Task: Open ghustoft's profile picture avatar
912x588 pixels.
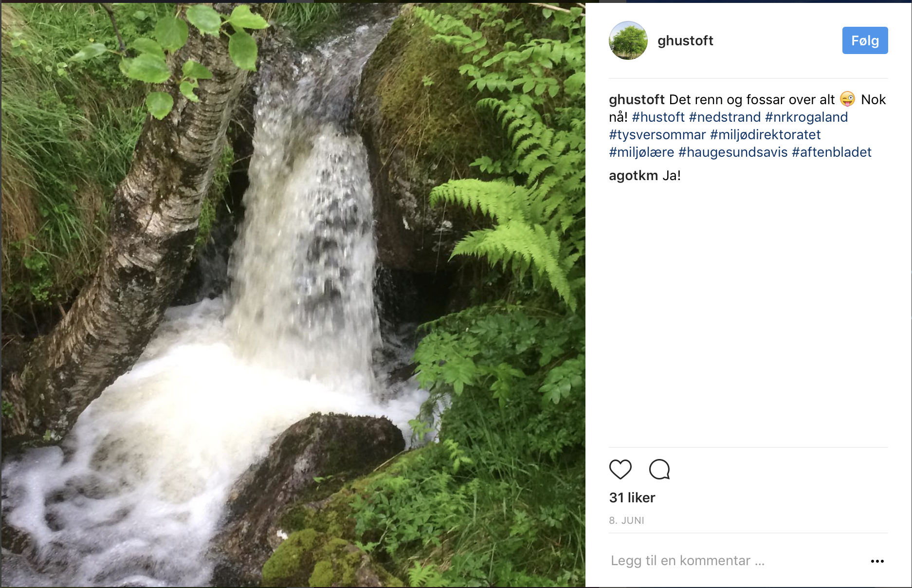Action: [x=628, y=40]
